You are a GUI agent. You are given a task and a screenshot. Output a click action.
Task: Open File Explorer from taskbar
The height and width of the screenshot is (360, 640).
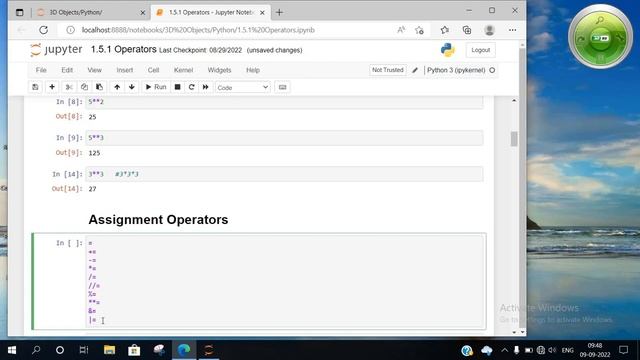coord(109,350)
